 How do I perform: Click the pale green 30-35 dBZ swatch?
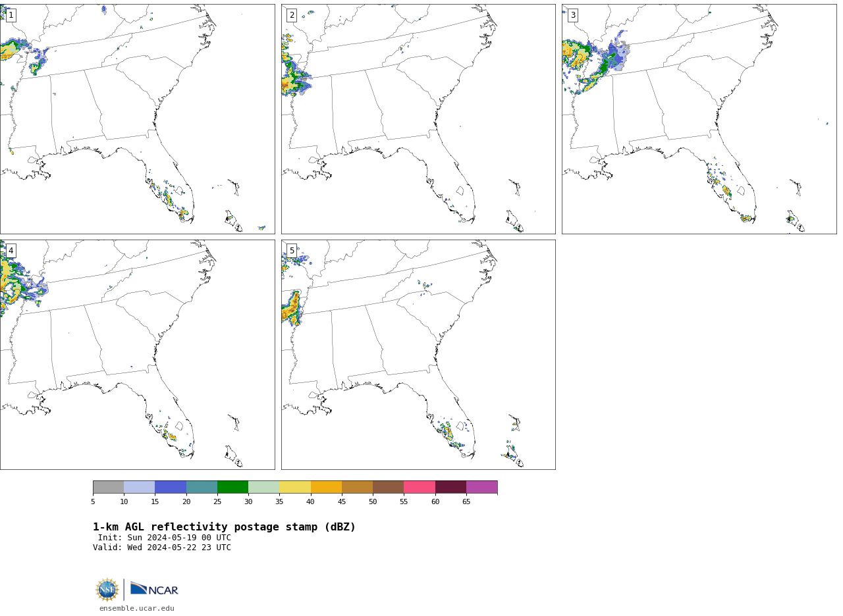pyautogui.click(x=264, y=487)
